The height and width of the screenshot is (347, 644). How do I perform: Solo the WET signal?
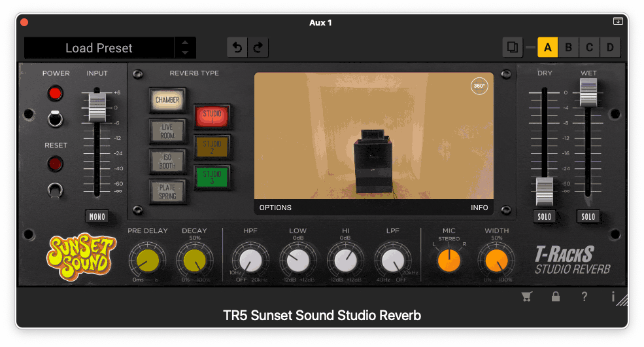coord(588,217)
